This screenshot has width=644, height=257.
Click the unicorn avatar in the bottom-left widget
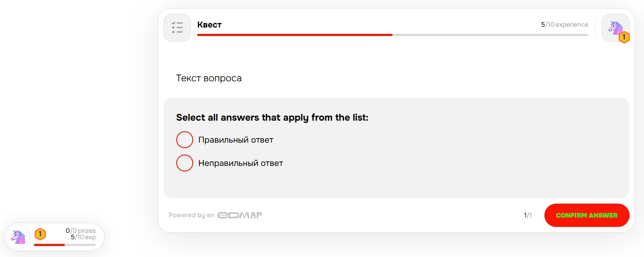coord(17,237)
